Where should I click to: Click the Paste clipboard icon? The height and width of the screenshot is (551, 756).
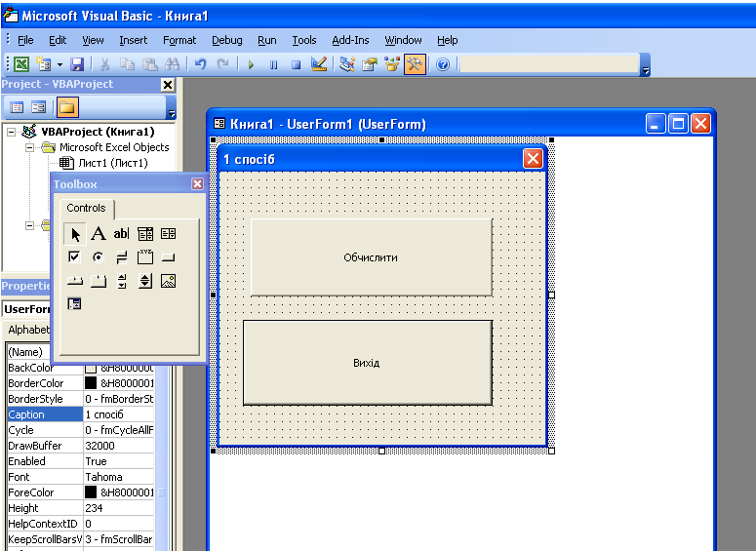[150, 64]
